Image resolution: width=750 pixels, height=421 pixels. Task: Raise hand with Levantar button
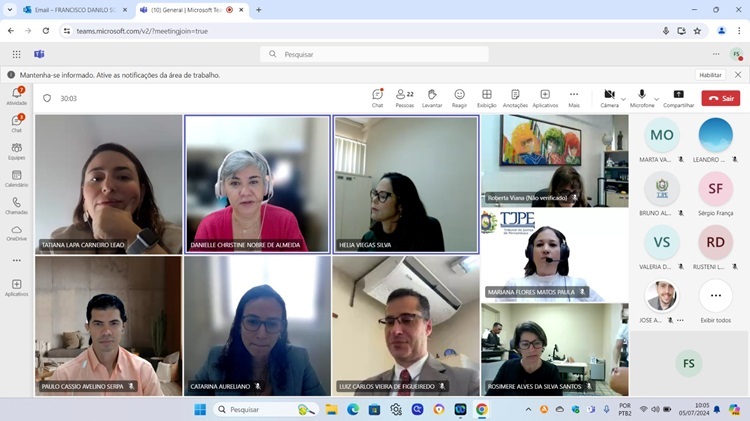click(432, 98)
